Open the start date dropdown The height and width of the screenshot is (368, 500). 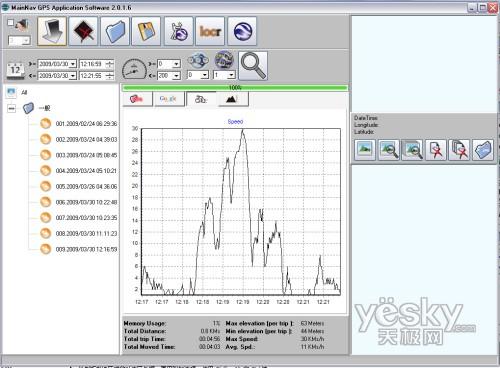pos(73,64)
